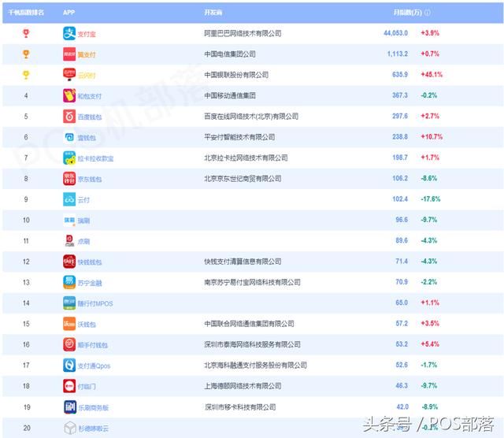Click the 乐刷商务版 app icon
Screen dimensions: 504x438
point(70,407)
